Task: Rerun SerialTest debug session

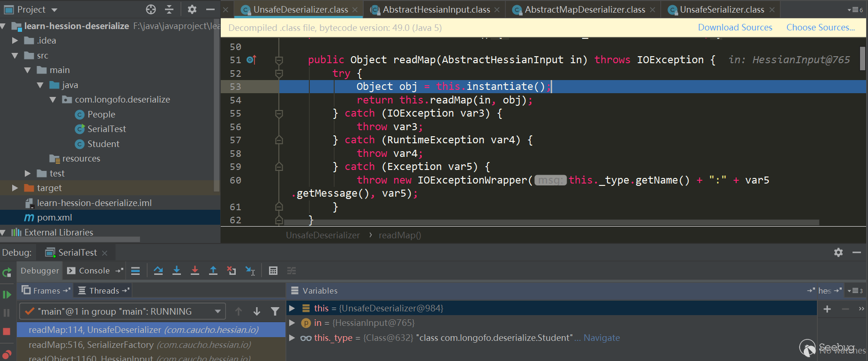Action: point(7,273)
